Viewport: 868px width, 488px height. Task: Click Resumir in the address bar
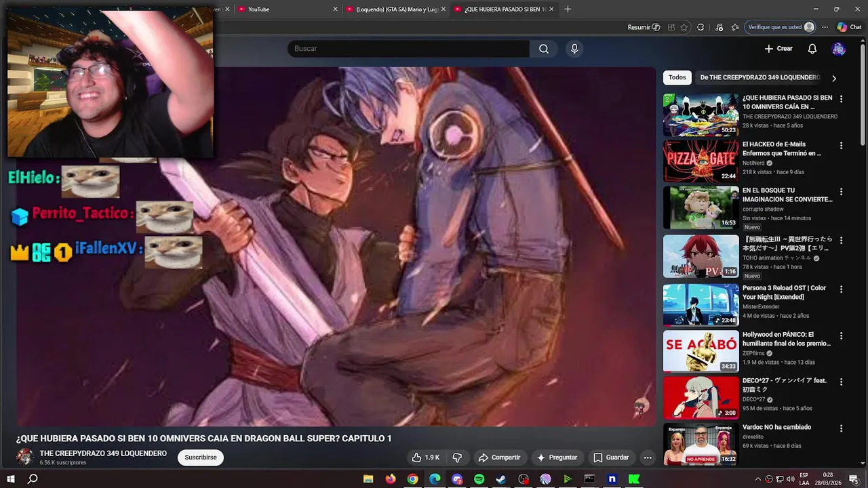pyautogui.click(x=644, y=27)
